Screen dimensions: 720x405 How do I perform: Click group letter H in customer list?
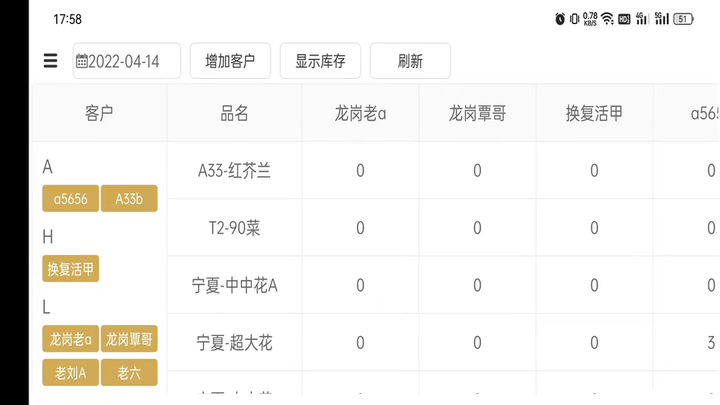(47, 237)
